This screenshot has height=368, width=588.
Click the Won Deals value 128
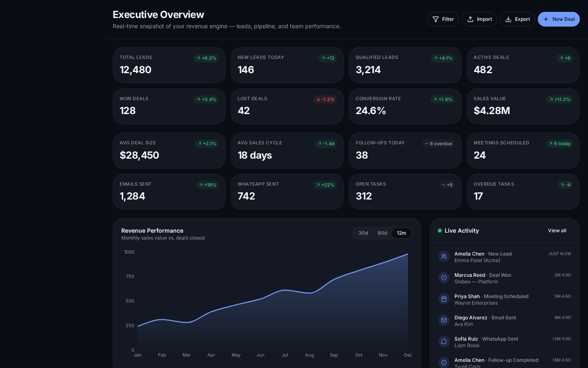point(128,111)
